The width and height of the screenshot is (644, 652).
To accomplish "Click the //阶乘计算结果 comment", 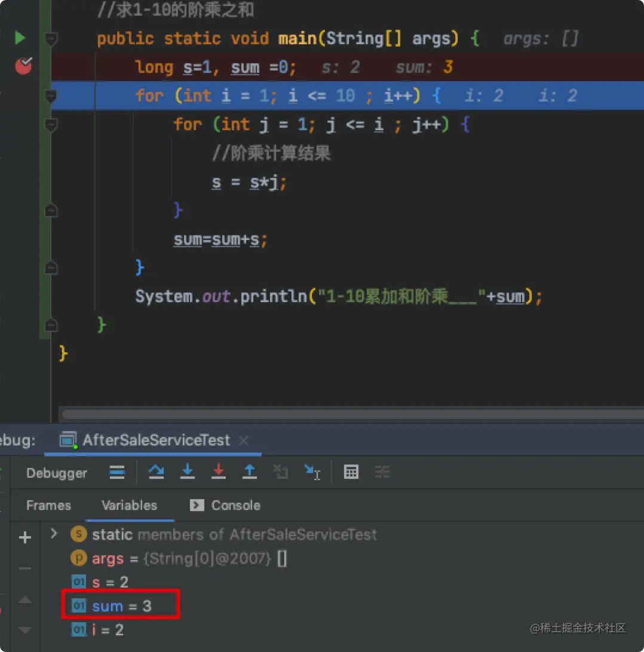I will [x=271, y=153].
